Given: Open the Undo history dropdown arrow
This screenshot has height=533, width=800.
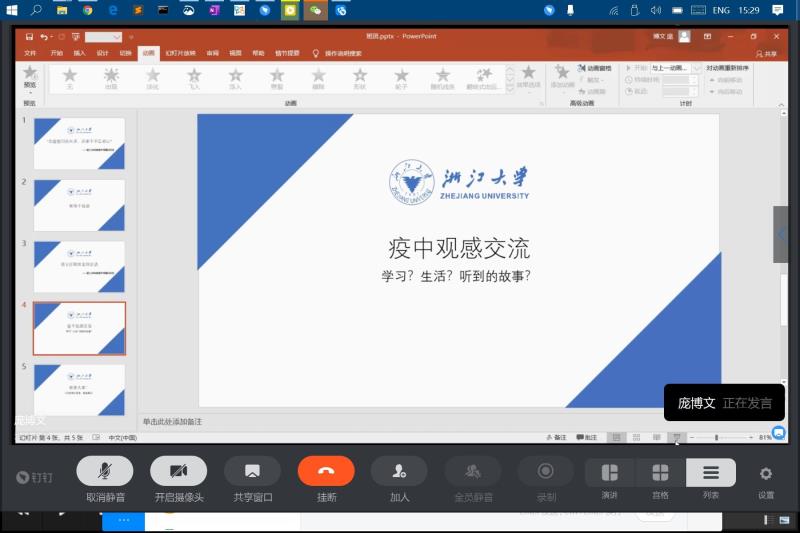Looking at the screenshot, I should 52,37.
